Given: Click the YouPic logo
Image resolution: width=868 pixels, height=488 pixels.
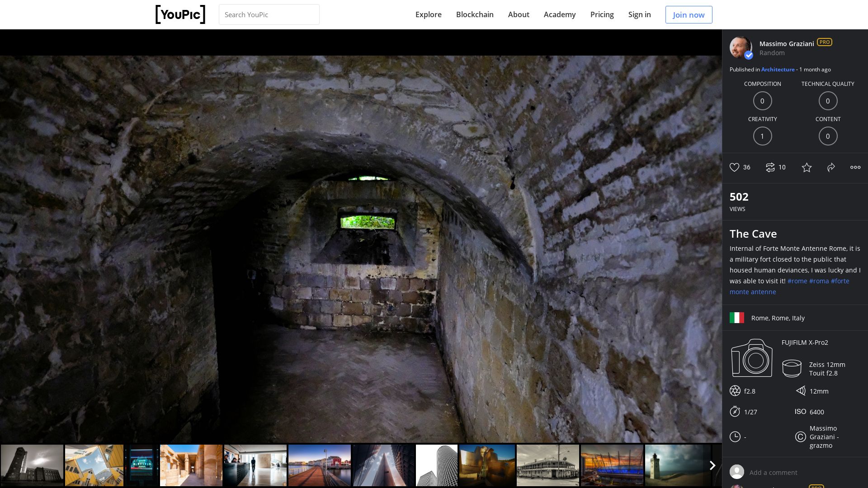Looking at the screenshot, I should point(180,14).
